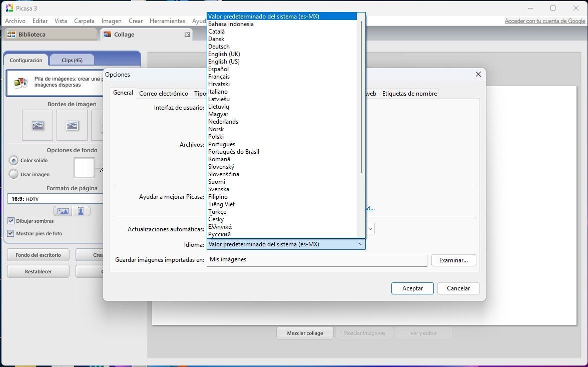This screenshot has height=367, width=588.
Task: Close the Collage tab
Action: [x=187, y=35]
